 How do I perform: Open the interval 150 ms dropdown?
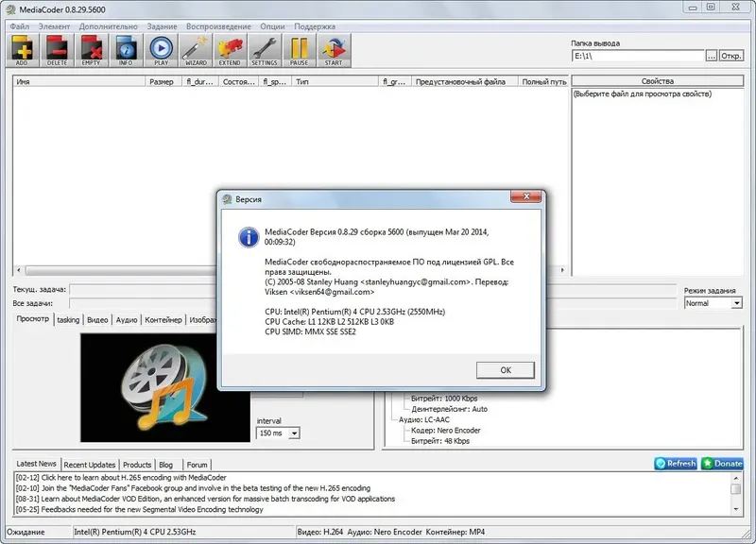tap(278, 433)
